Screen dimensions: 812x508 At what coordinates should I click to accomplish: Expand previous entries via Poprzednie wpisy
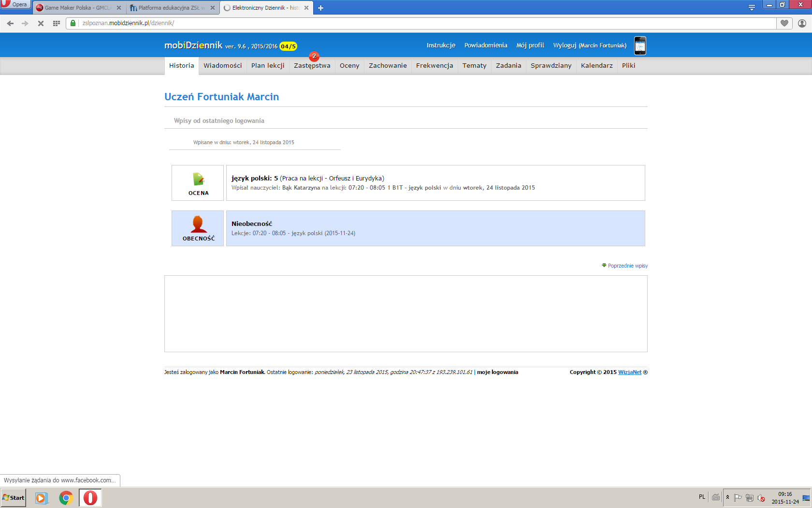pos(627,266)
